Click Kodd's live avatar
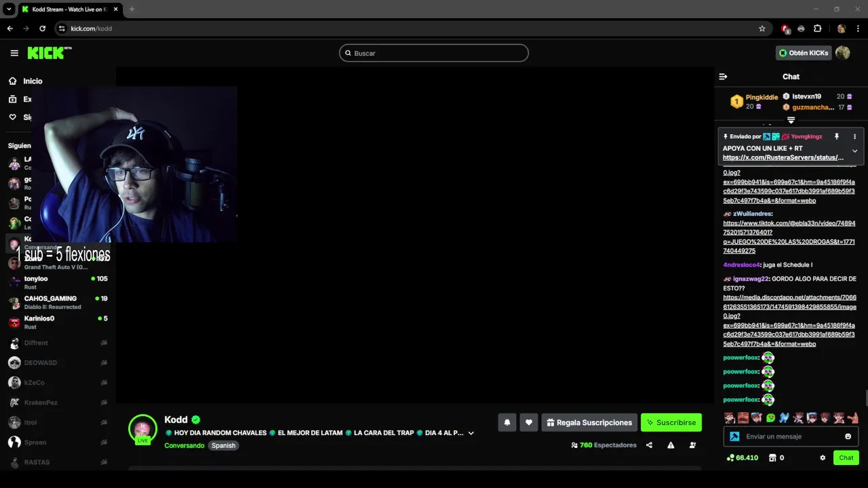This screenshot has width=868, height=488. [x=142, y=429]
